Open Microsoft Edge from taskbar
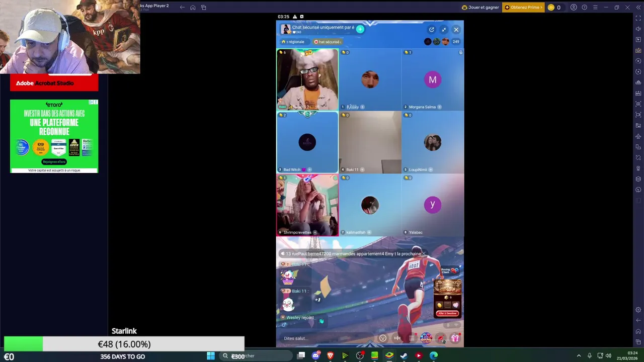The image size is (644, 362). tap(434, 356)
